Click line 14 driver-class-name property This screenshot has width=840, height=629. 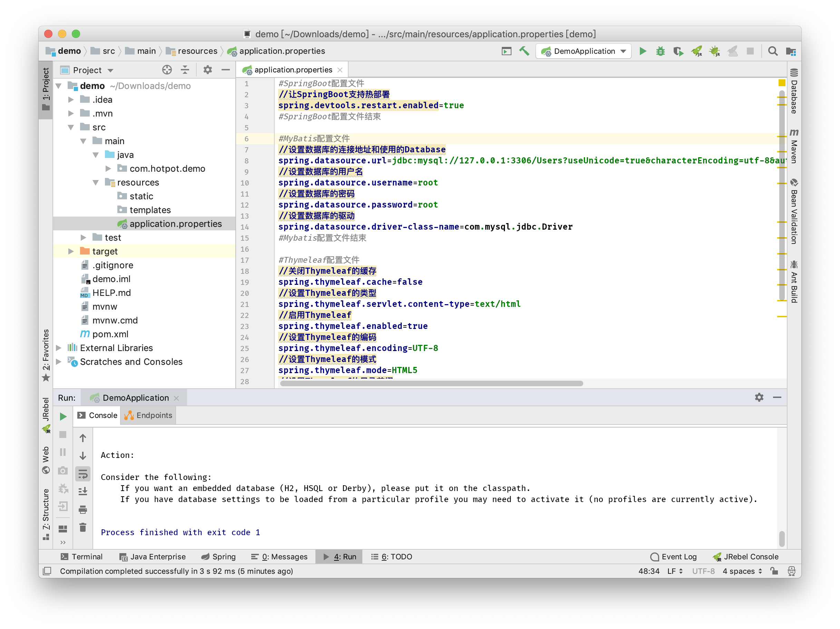pyautogui.click(x=425, y=227)
